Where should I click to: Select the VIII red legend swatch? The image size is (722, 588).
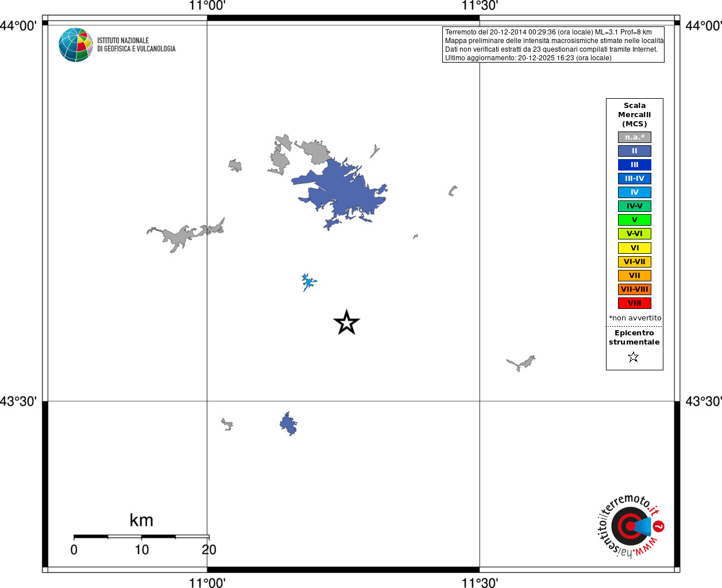click(635, 303)
